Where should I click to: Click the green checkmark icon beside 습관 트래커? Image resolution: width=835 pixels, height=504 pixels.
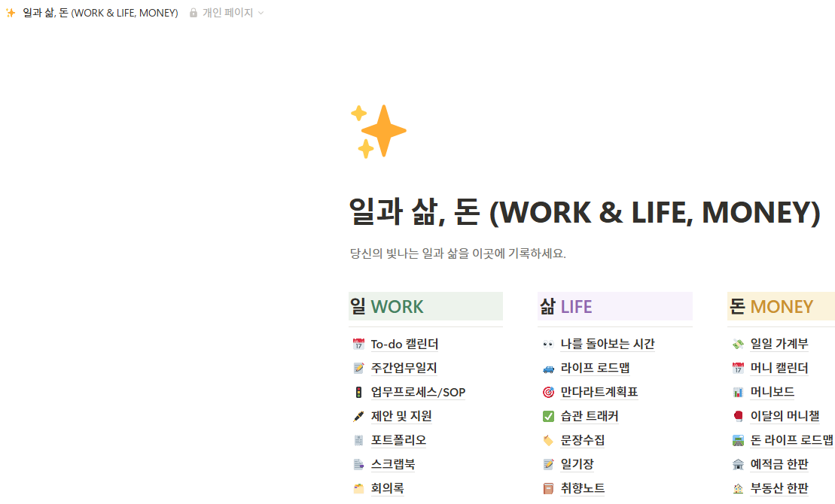548,416
